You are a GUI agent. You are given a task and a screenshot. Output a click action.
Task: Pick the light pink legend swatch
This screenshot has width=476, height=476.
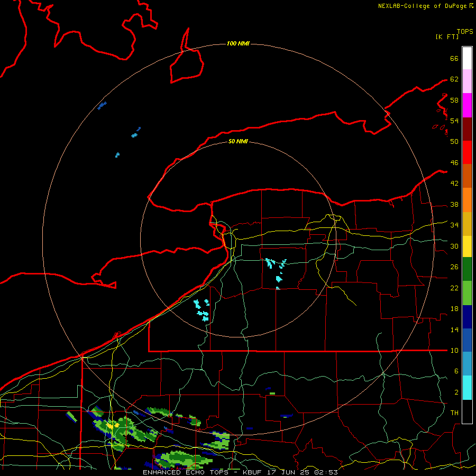click(x=467, y=81)
